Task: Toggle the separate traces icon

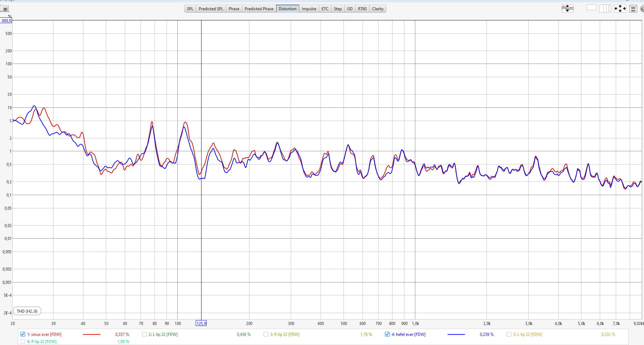Action: (567, 8)
